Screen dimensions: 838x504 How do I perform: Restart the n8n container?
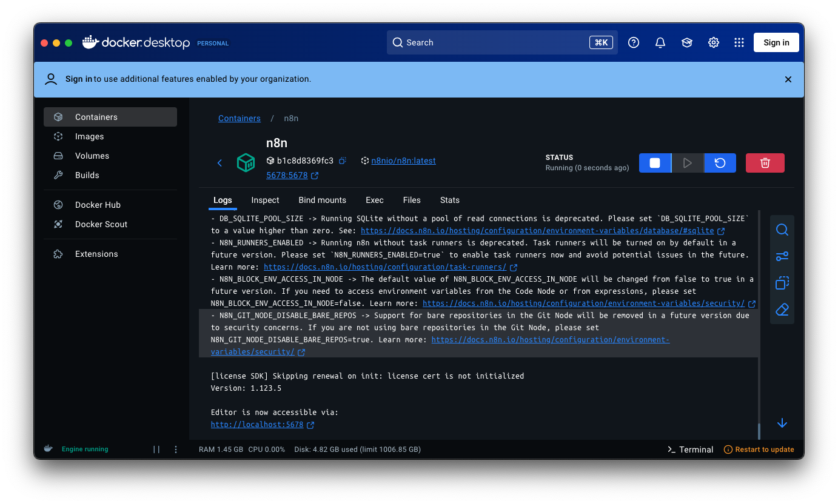click(x=720, y=163)
